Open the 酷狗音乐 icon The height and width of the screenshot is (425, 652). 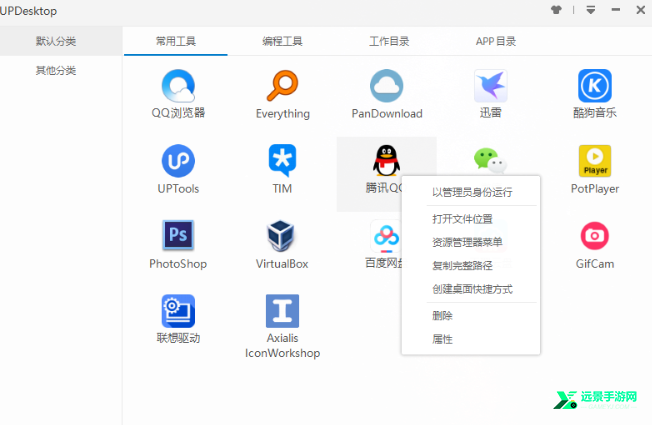[x=595, y=86]
